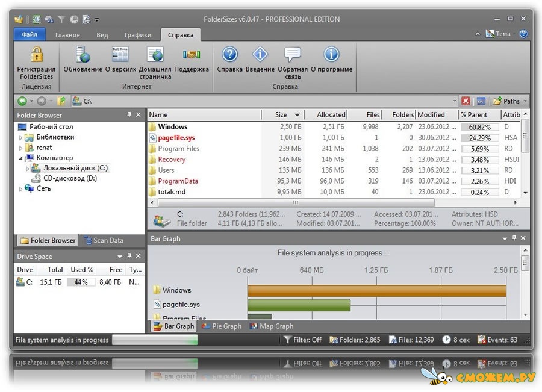
Task: Click Обратная связь feedback icon
Action: [x=293, y=54]
